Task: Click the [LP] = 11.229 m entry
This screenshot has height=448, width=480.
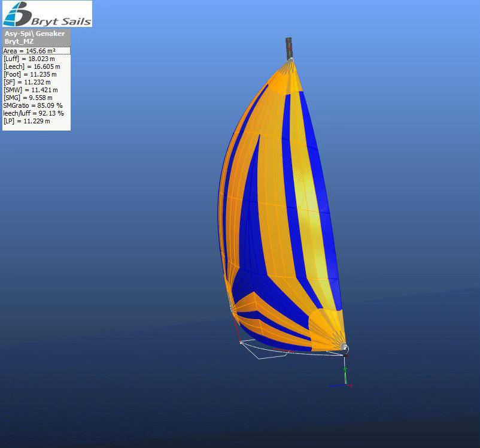Action: [27, 121]
